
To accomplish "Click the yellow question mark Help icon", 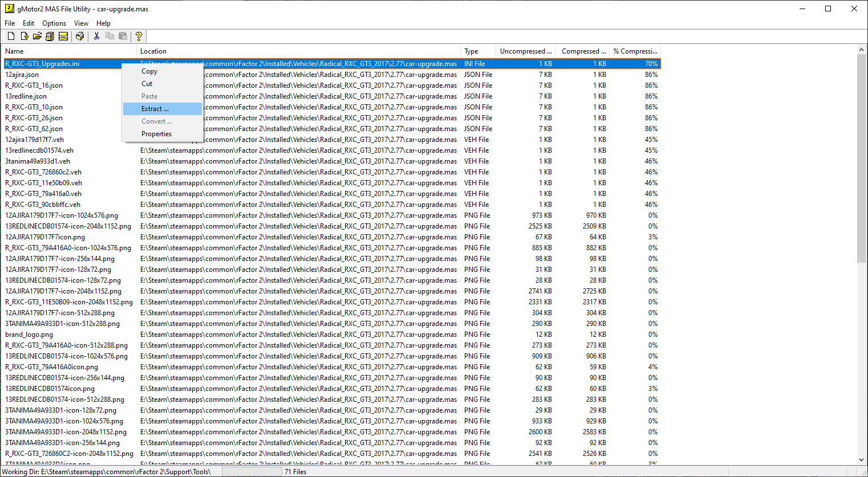I will 139,36.
